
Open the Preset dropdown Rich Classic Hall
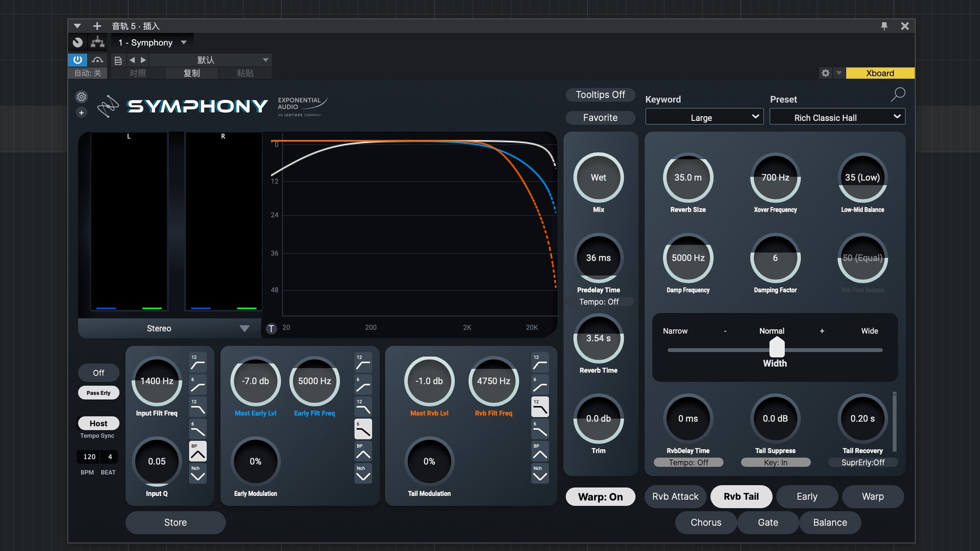(837, 118)
